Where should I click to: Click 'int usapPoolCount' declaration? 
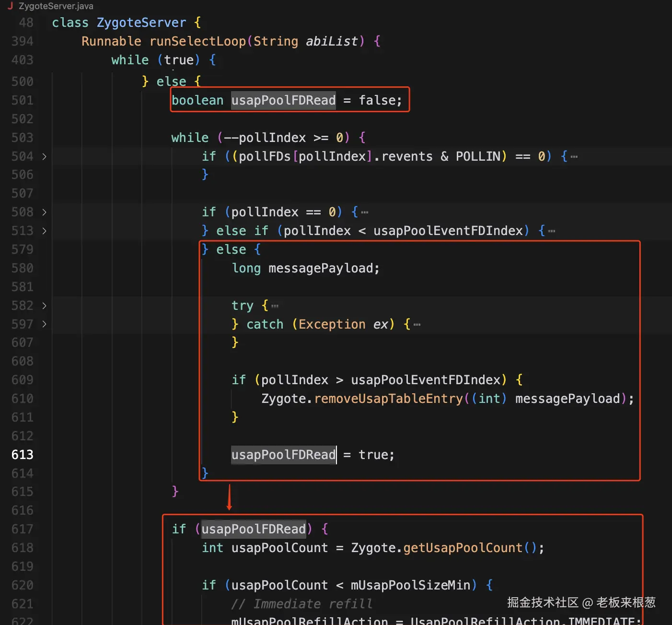click(x=265, y=548)
